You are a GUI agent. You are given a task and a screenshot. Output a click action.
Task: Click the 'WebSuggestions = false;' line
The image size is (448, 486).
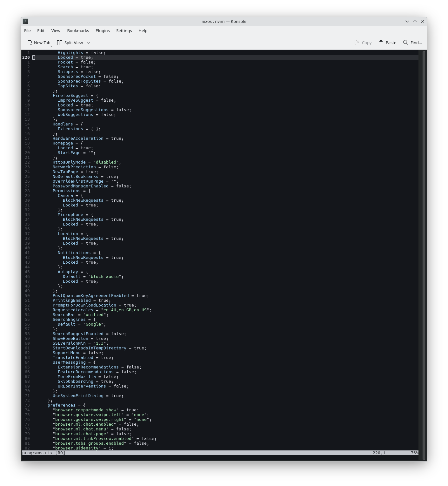(x=87, y=115)
